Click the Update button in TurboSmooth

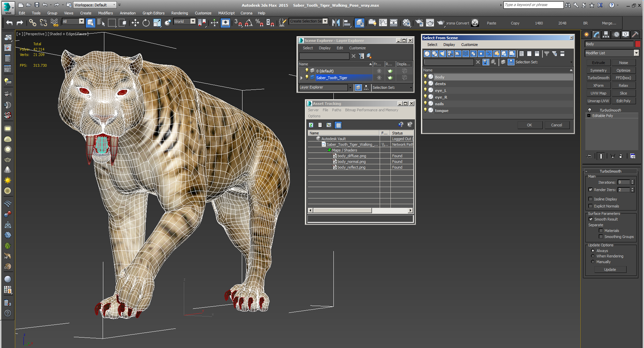pos(610,270)
